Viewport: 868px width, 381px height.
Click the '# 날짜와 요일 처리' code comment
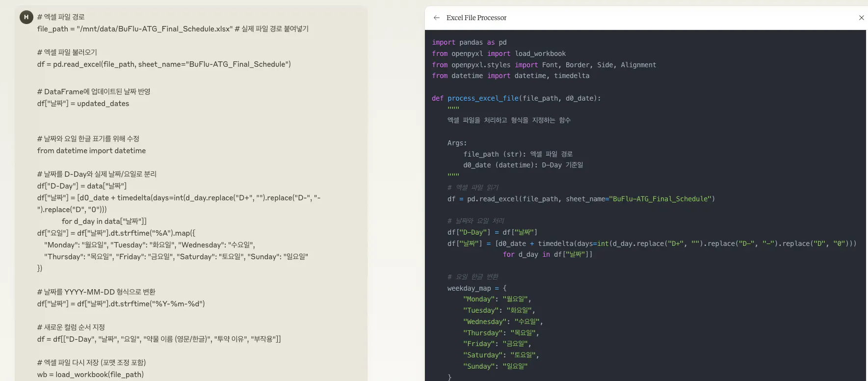click(475, 221)
